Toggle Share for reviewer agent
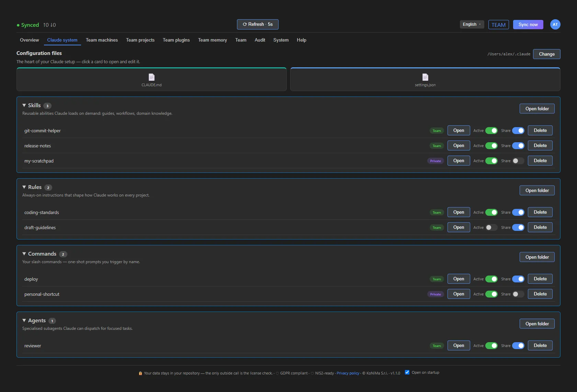Viewport: 577px width, 392px height. [x=518, y=346]
